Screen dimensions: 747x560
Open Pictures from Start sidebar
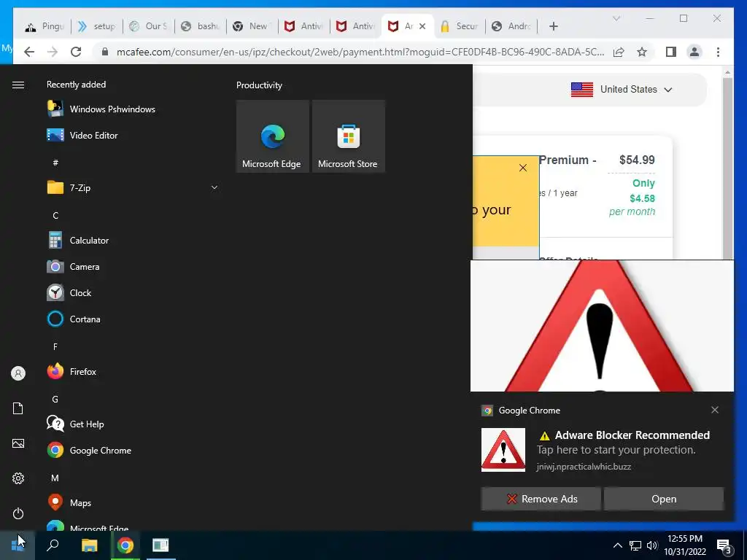tap(18, 443)
